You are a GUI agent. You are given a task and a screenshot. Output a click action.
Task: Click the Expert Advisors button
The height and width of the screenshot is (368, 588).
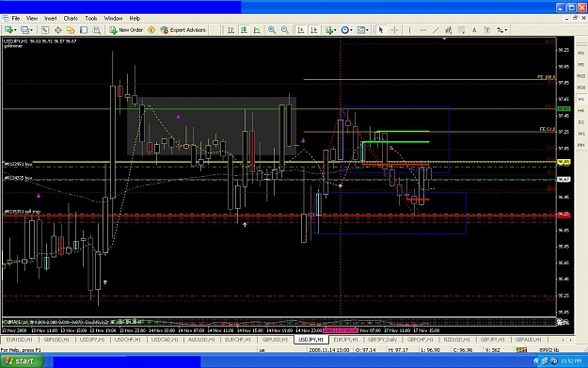pyautogui.click(x=183, y=30)
